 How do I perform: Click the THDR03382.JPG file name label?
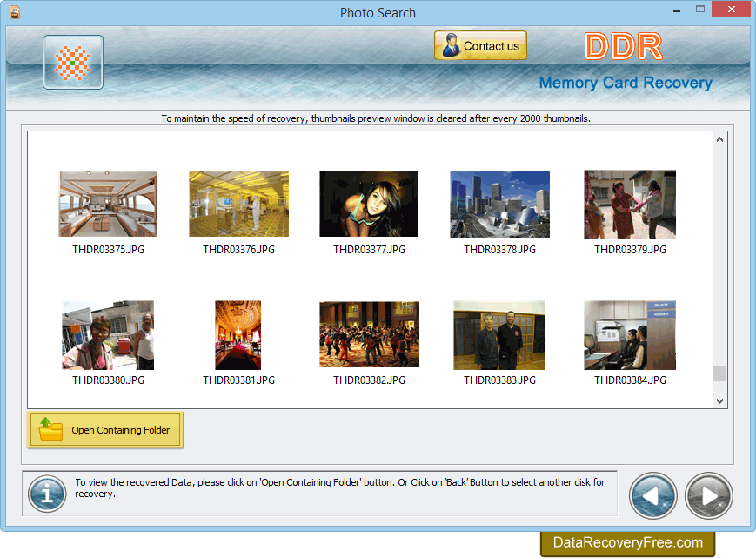click(370, 380)
